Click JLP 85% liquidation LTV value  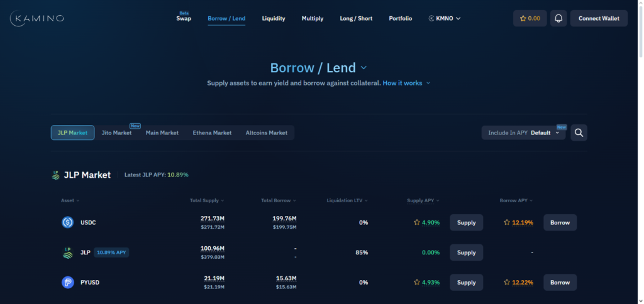(362, 252)
